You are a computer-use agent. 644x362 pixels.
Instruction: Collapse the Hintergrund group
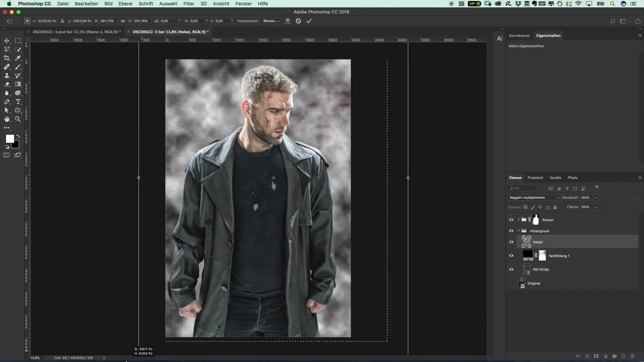point(519,231)
